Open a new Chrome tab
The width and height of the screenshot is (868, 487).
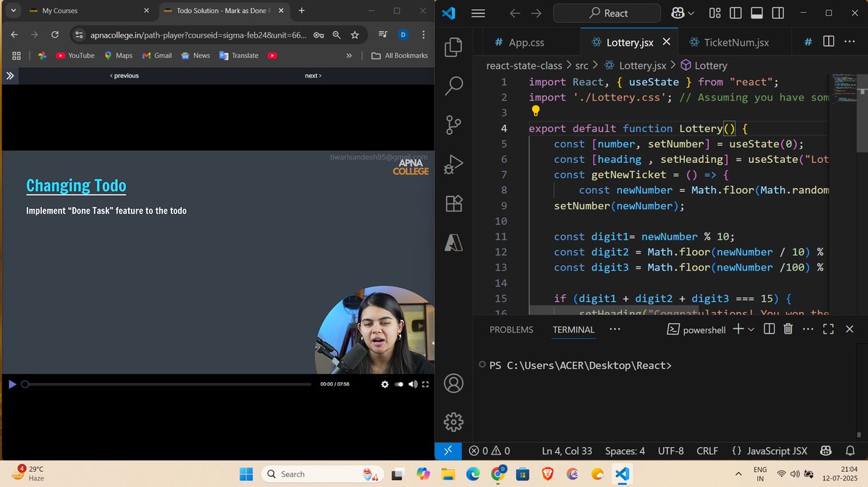coord(302,11)
